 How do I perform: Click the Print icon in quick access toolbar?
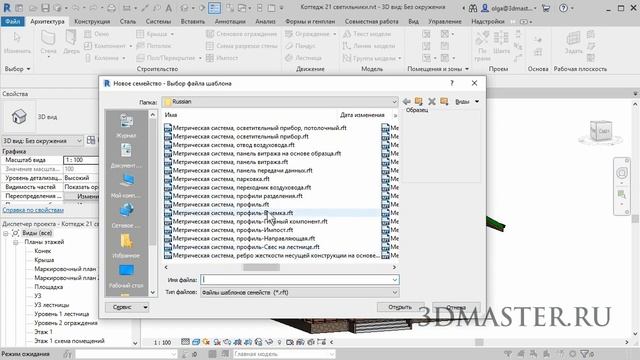[x=111, y=8]
